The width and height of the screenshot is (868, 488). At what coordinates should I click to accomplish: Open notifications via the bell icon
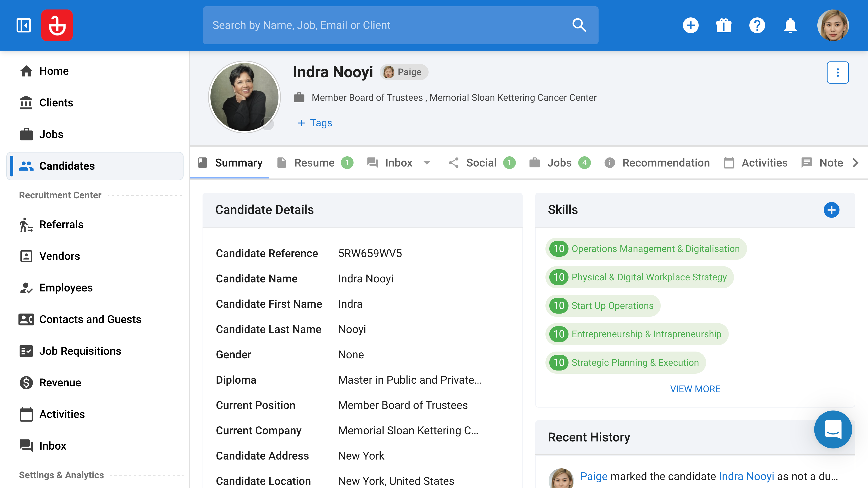(790, 25)
